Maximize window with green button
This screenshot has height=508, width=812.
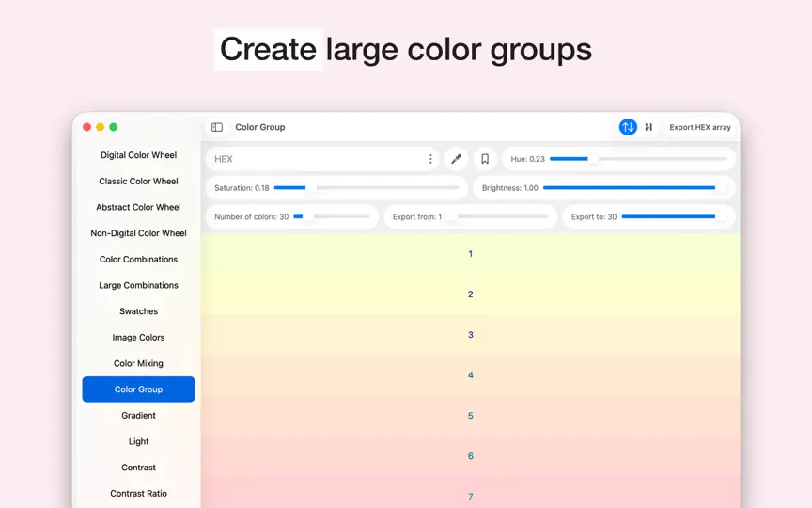(x=114, y=127)
